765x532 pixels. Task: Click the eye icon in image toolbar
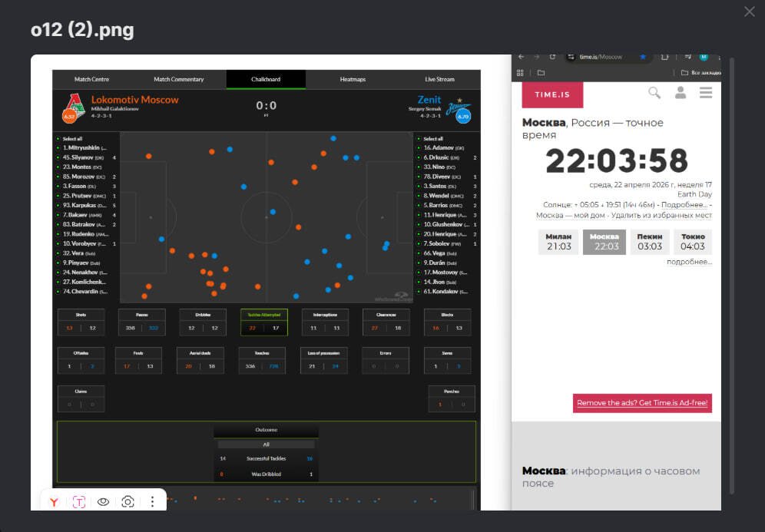103,501
